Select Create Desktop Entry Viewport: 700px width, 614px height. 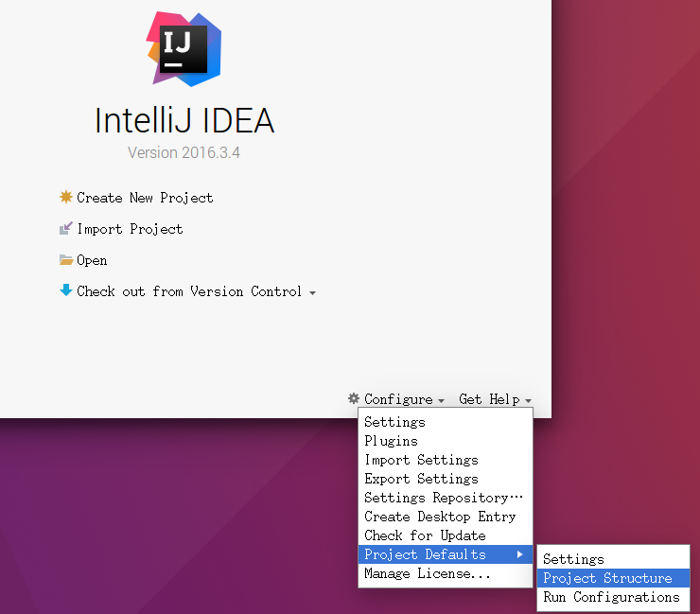[x=446, y=517]
